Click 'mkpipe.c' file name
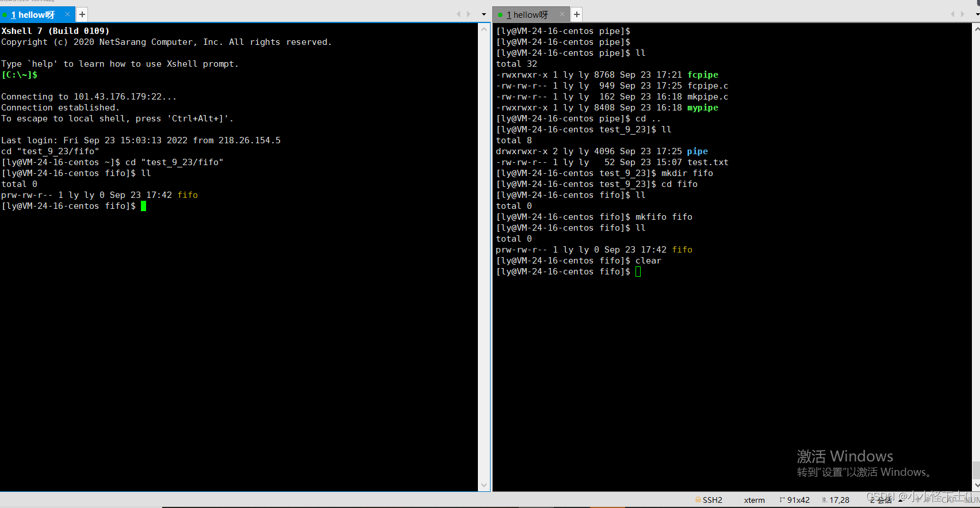 pos(708,97)
